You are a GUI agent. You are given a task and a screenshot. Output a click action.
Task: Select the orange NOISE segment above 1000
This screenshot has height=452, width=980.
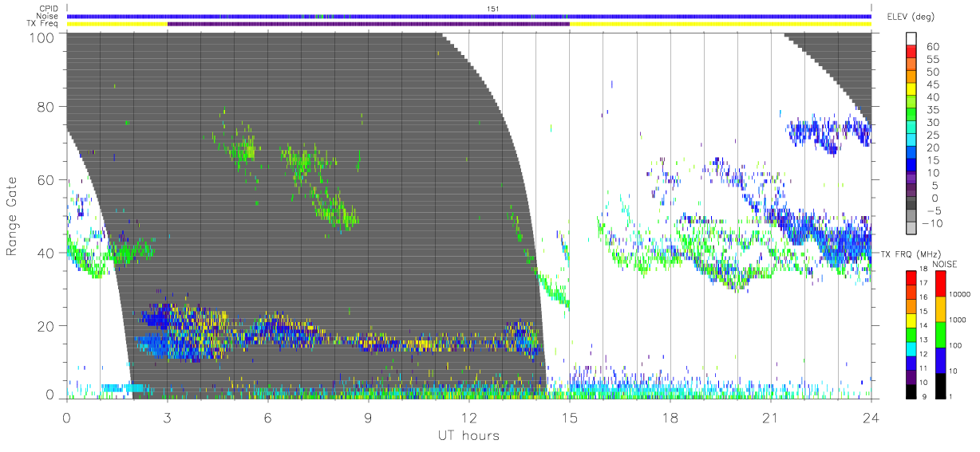click(x=939, y=309)
